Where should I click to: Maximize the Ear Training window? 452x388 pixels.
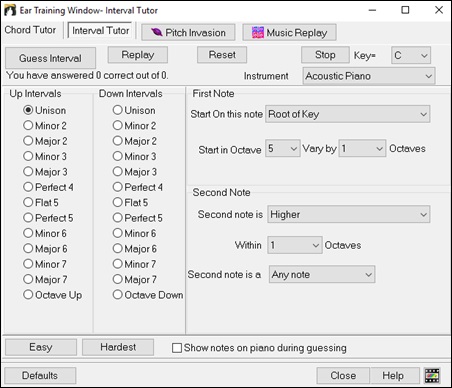(405, 10)
